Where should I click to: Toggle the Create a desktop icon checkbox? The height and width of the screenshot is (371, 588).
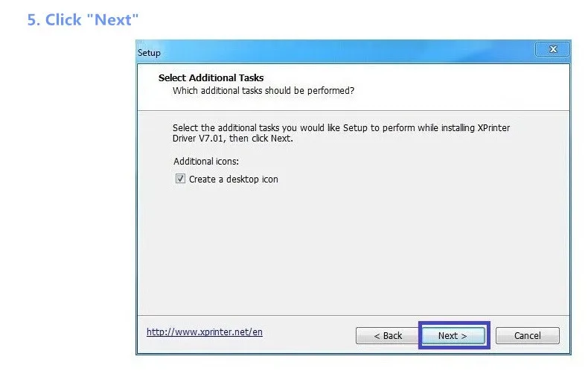click(x=180, y=179)
